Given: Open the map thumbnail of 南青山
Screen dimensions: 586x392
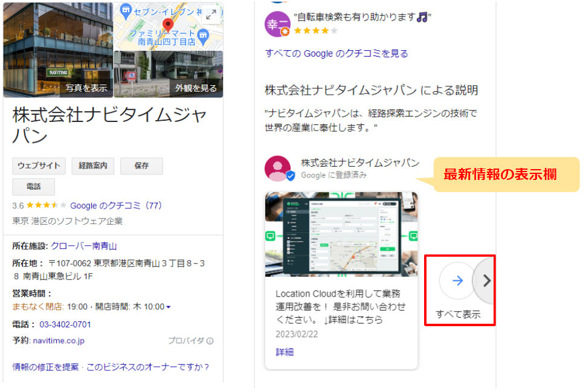Looking at the screenshot, I should 169,26.
